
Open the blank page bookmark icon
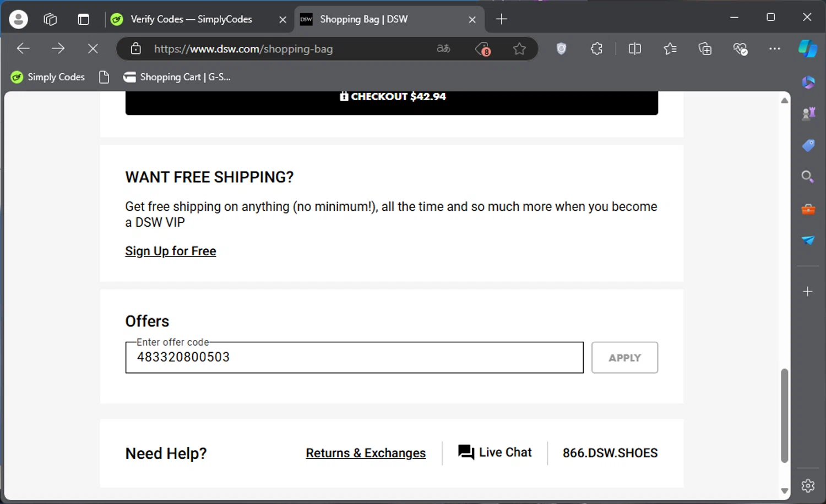[x=104, y=77]
